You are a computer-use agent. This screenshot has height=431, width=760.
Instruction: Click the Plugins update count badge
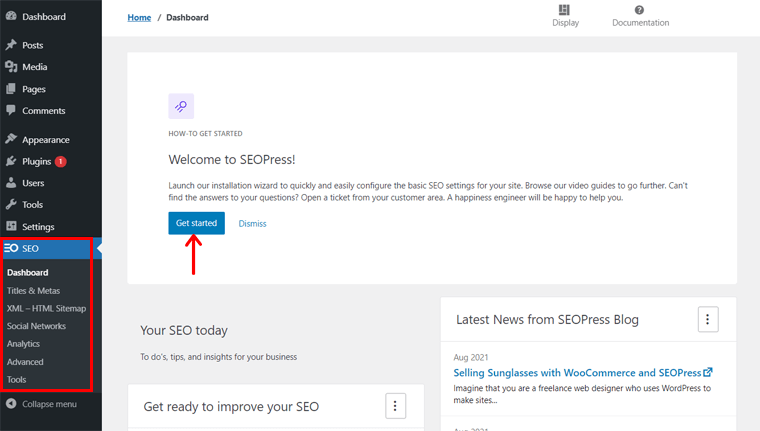tap(61, 161)
